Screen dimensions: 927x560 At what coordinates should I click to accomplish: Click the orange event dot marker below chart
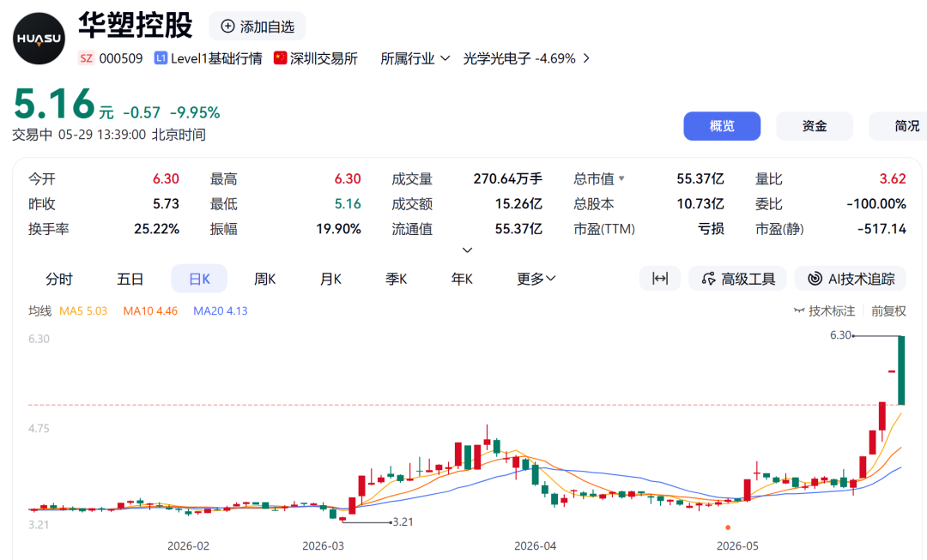click(728, 527)
